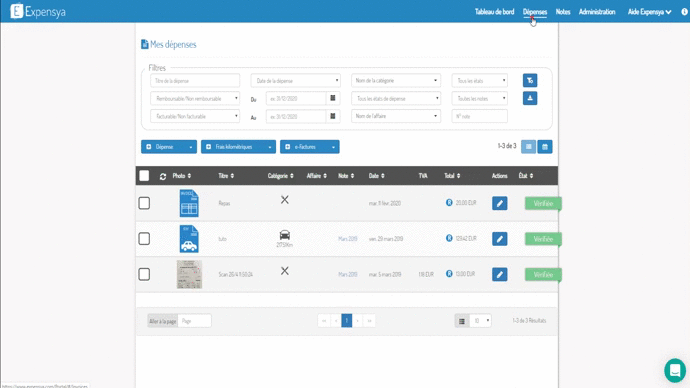This screenshot has height=388, width=690.
Task: Click the filter funnel icon button
Action: pyautogui.click(x=530, y=81)
